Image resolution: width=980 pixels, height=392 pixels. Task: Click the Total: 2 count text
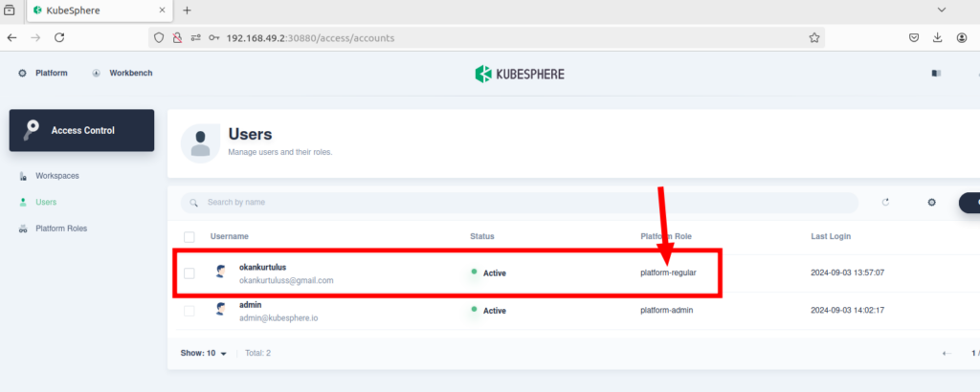click(257, 354)
